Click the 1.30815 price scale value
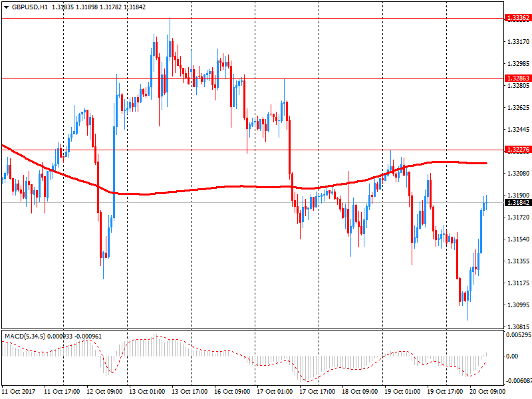 click(x=518, y=327)
